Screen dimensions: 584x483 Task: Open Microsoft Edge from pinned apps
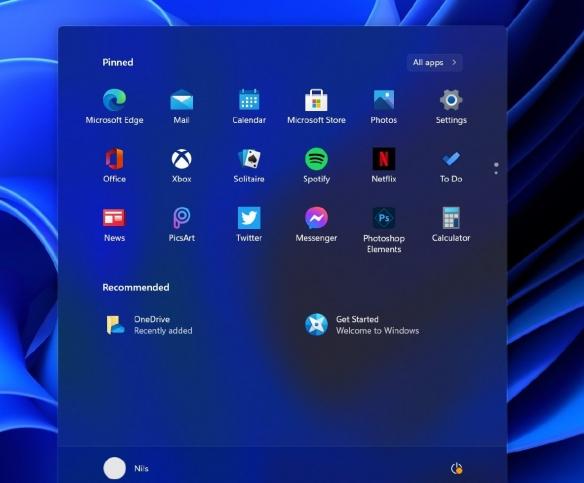(114, 107)
